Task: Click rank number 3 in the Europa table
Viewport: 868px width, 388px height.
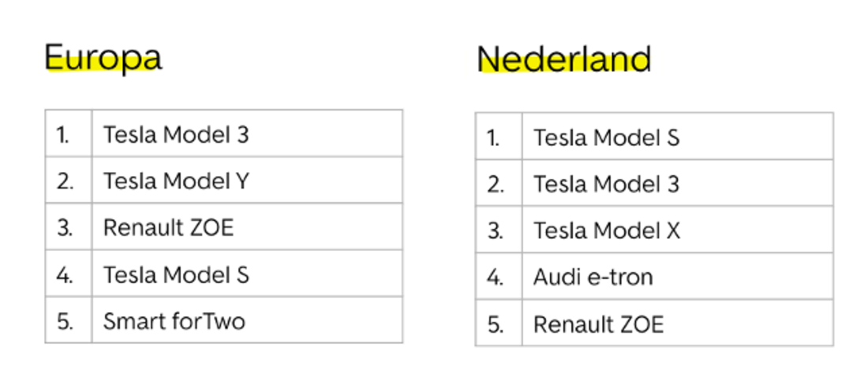Action: click(x=65, y=228)
